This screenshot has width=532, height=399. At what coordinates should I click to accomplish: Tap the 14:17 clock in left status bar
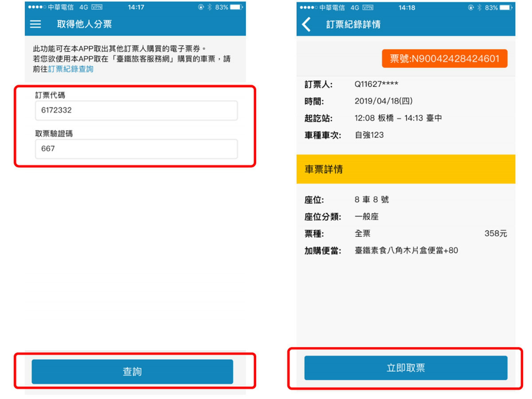(136, 7)
